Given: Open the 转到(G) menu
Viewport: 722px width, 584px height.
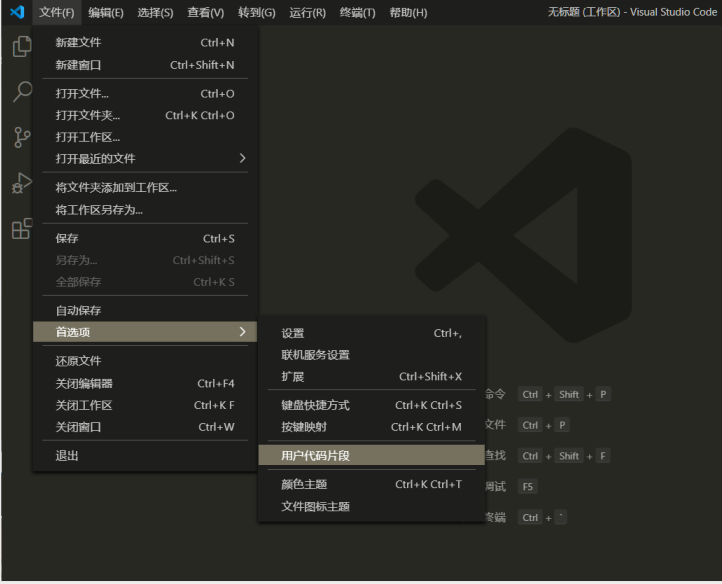Looking at the screenshot, I should [x=256, y=12].
